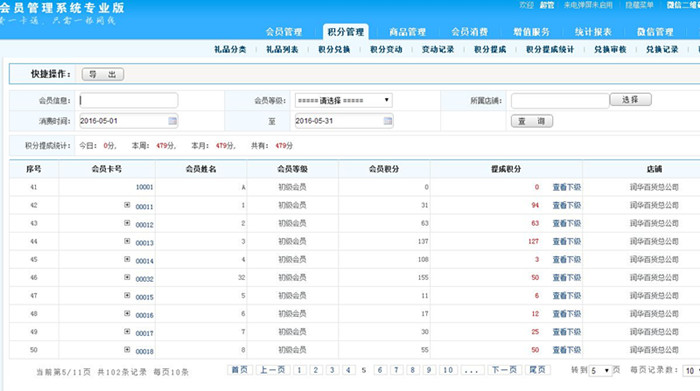Click the 查询 search button

coord(532,121)
